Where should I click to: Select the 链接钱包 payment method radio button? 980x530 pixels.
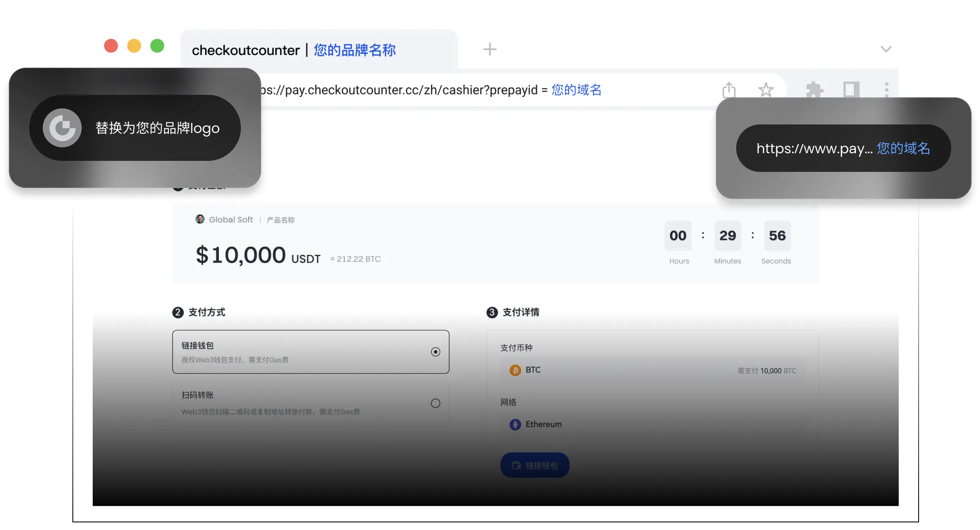(436, 351)
